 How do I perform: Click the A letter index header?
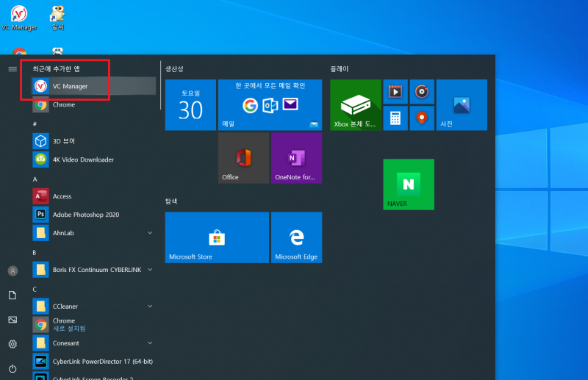(x=35, y=179)
